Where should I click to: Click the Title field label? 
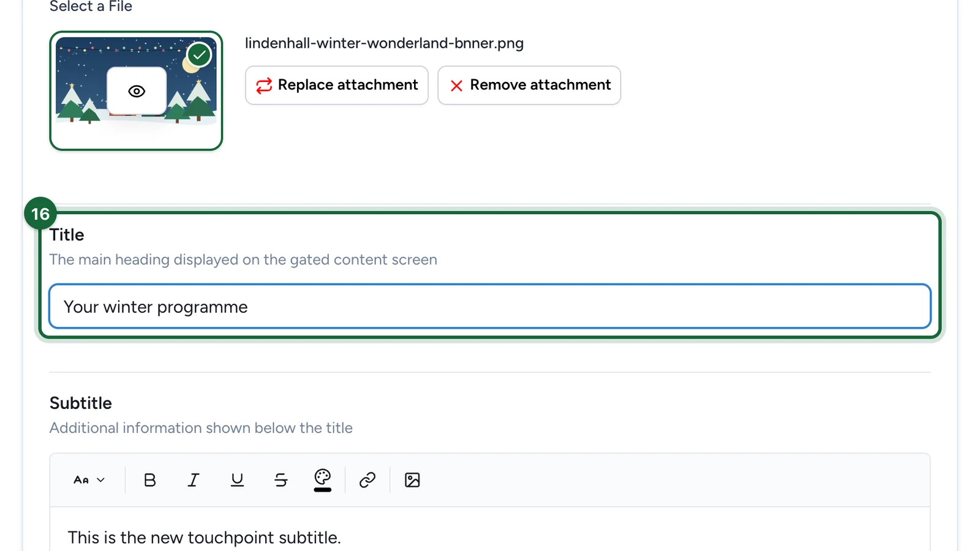click(67, 235)
